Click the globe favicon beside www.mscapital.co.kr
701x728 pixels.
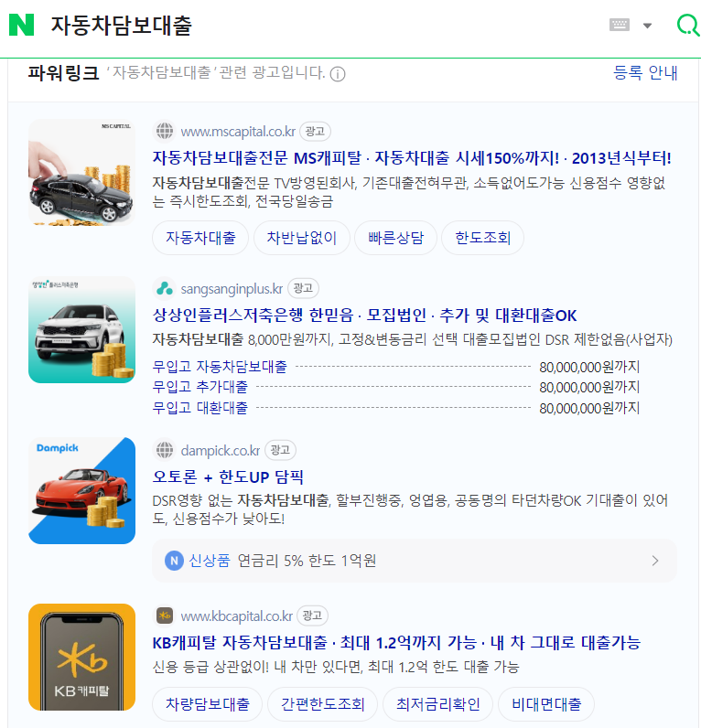(164, 132)
